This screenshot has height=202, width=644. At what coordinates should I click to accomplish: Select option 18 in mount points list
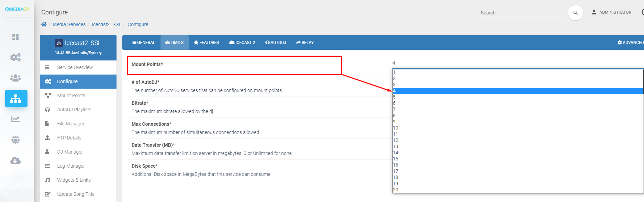518,177
